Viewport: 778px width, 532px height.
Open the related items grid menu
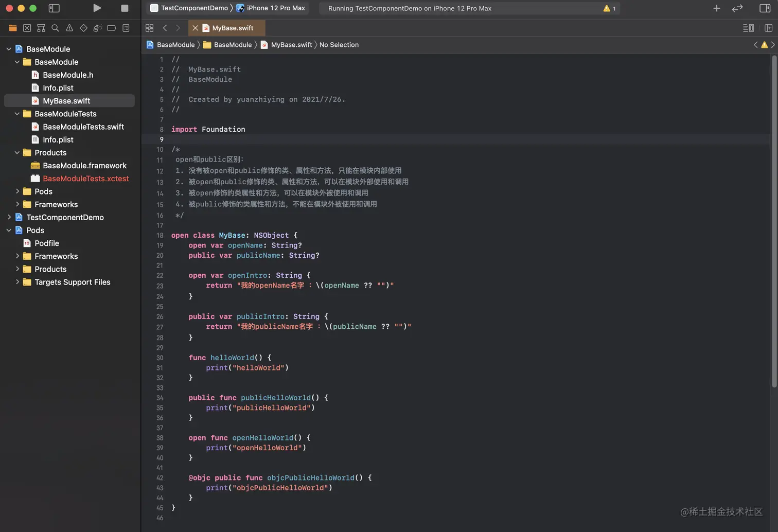pyautogui.click(x=150, y=28)
